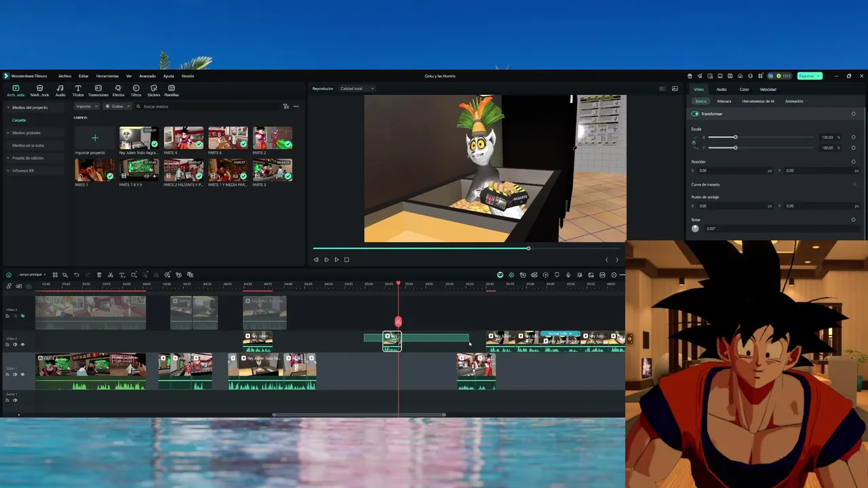868x488 pixels.
Task: Open the Editar menu
Action: pyautogui.click(x=83, y=76)
